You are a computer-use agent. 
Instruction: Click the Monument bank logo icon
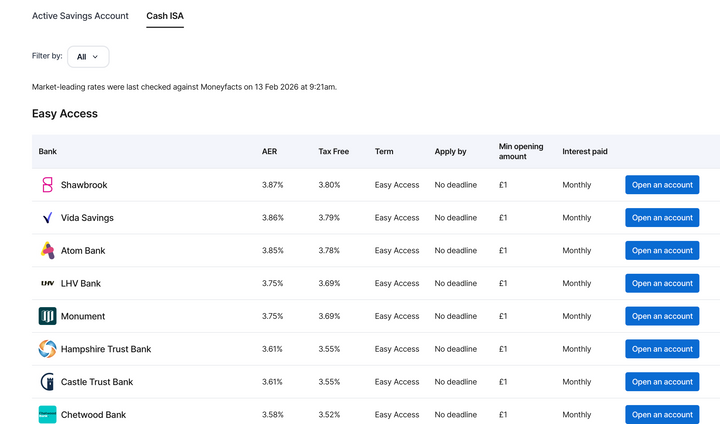pos(47,316)
